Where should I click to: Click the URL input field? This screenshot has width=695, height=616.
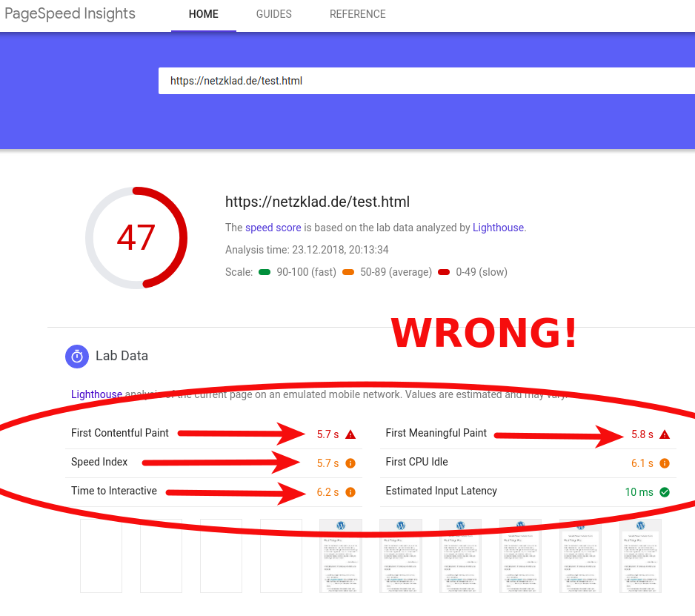tap(426, 81)
